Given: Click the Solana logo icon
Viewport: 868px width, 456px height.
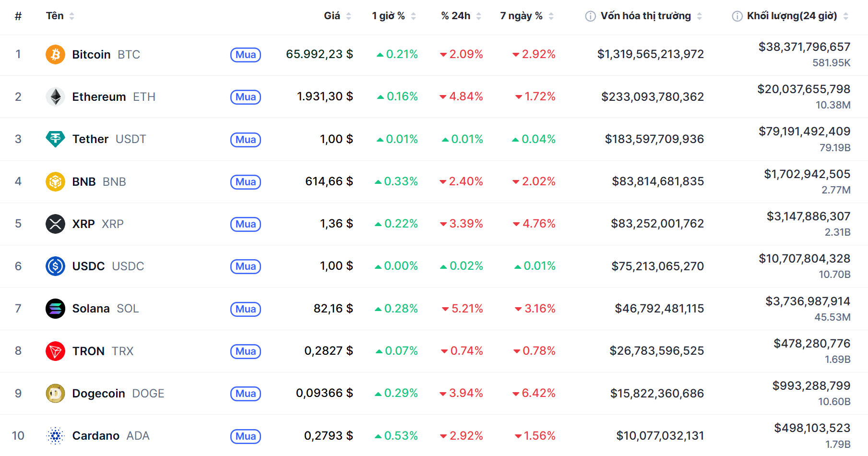Looking at the screenshot, I should click(x=55, y=309).
